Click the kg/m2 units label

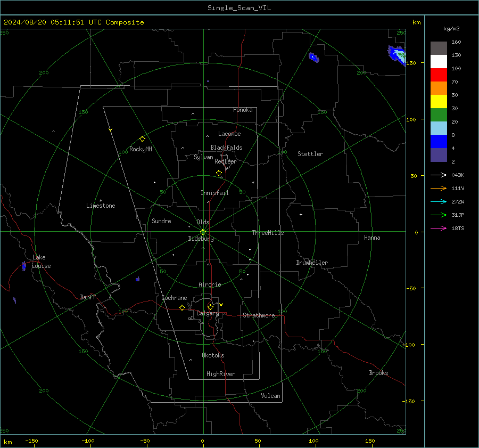click(451, 29)
